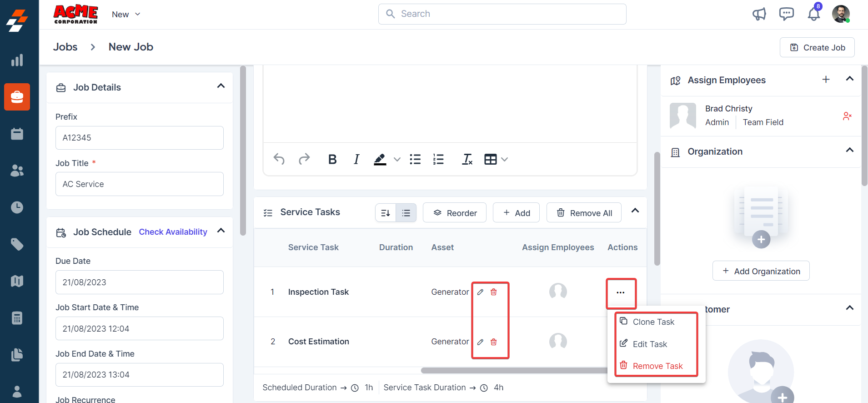
Task: Click the Due Date field
Action: pyautogui.click(x=140, y=282)
